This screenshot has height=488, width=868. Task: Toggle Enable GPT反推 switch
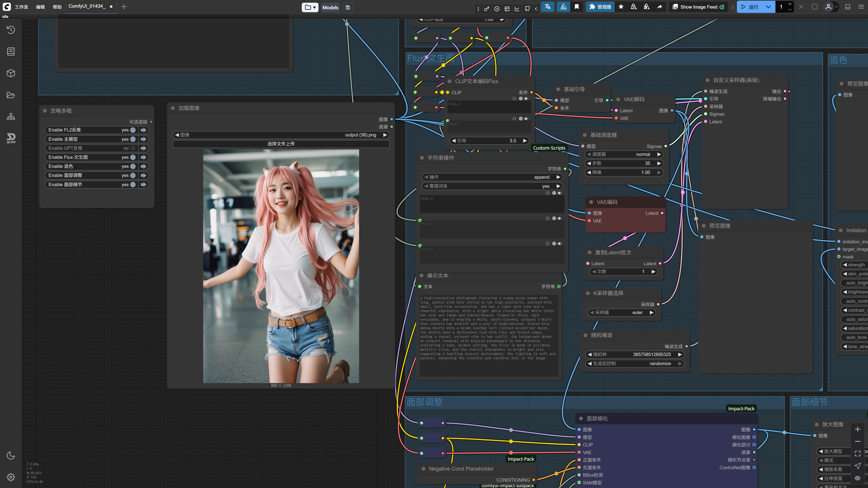pyautogui.click(x=133, y=148)
